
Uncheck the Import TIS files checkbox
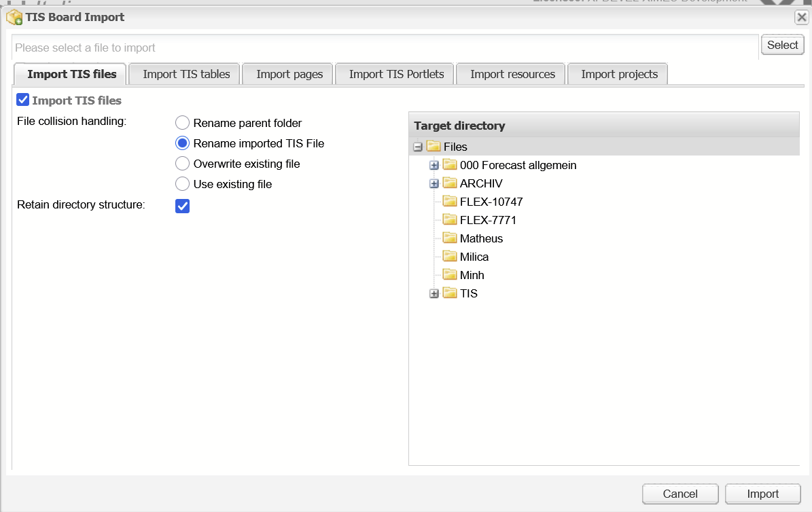click(x=23, y=99)
